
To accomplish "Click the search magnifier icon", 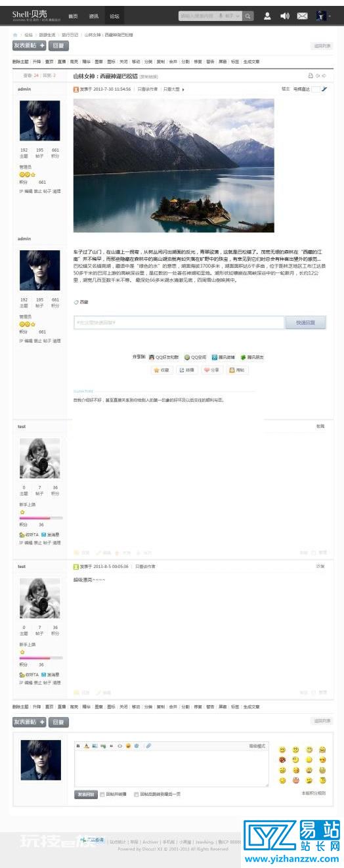I will [x=248, y=16].
